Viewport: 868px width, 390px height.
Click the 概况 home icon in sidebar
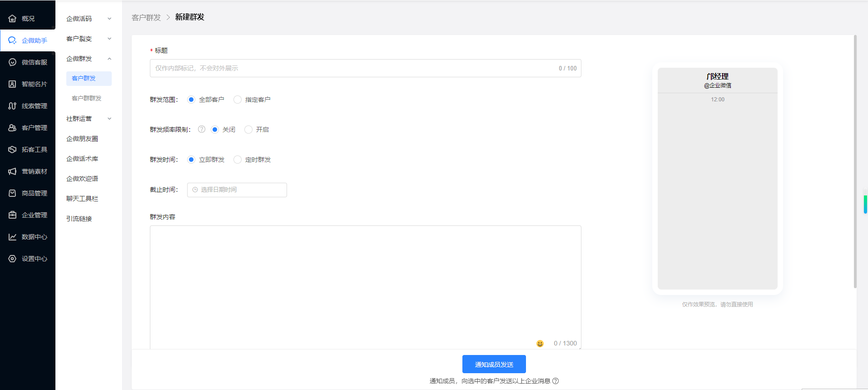[x=12, y=19]
